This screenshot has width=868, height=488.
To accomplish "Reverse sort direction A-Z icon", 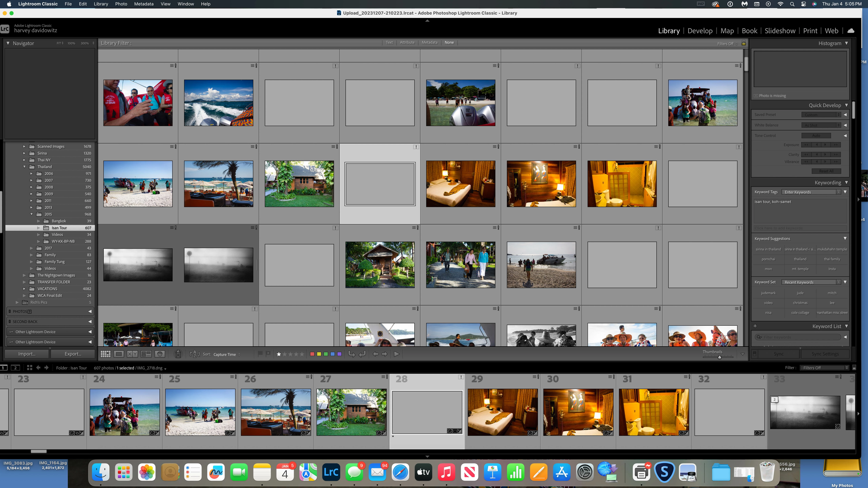I will point(194,354).
